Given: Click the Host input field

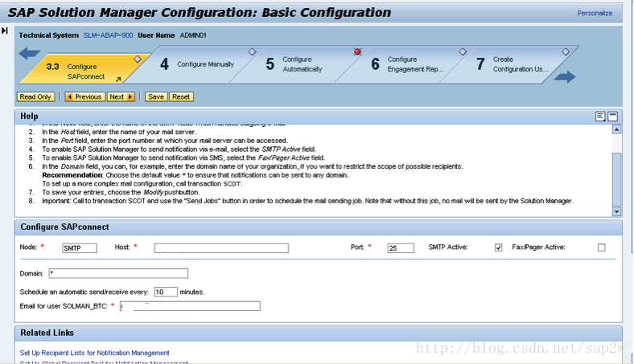Looking at the screenshot, I should coord(221,248).
